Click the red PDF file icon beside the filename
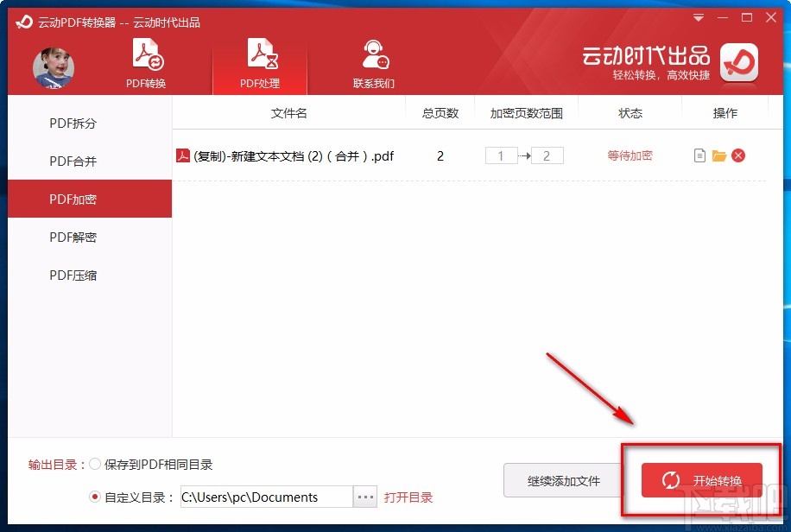The image size is (791, 532). (x=182, y=155)
